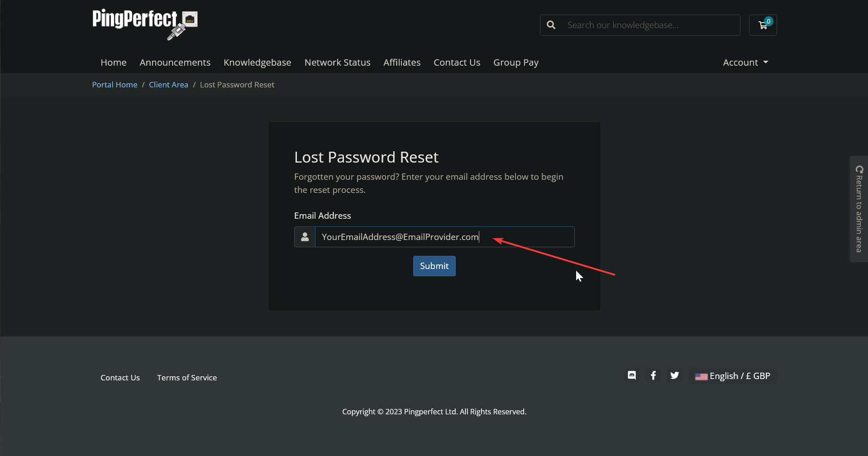The height and width of the screenshot is (456, 868).
Task: Submit the password reset form
Action: coord(434,266)
